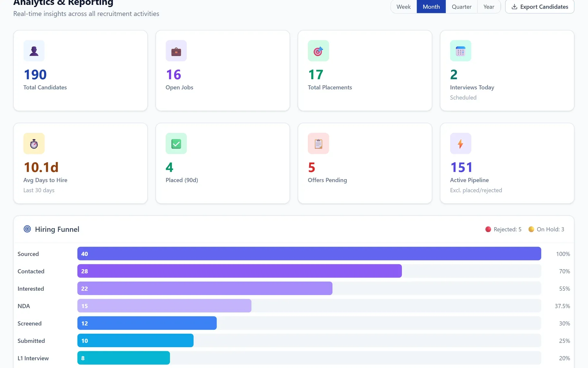Click the 25% Submitted percentage
The width and height of the screenshot is (588, 368).
[564, 341]
